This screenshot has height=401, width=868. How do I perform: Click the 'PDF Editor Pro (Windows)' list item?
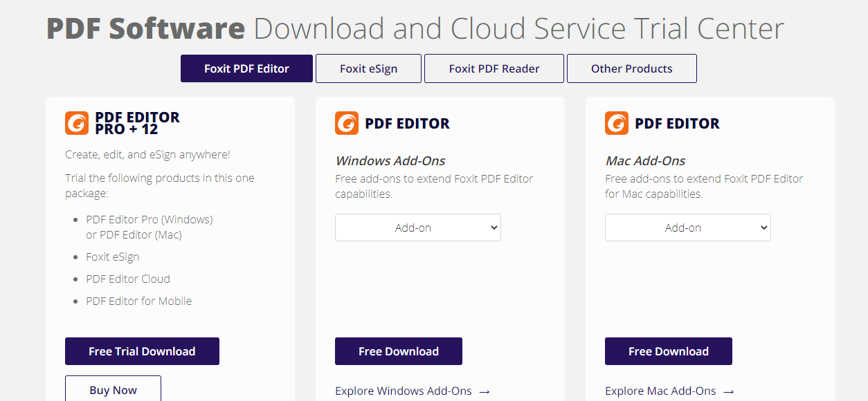(x=150, y=219)
